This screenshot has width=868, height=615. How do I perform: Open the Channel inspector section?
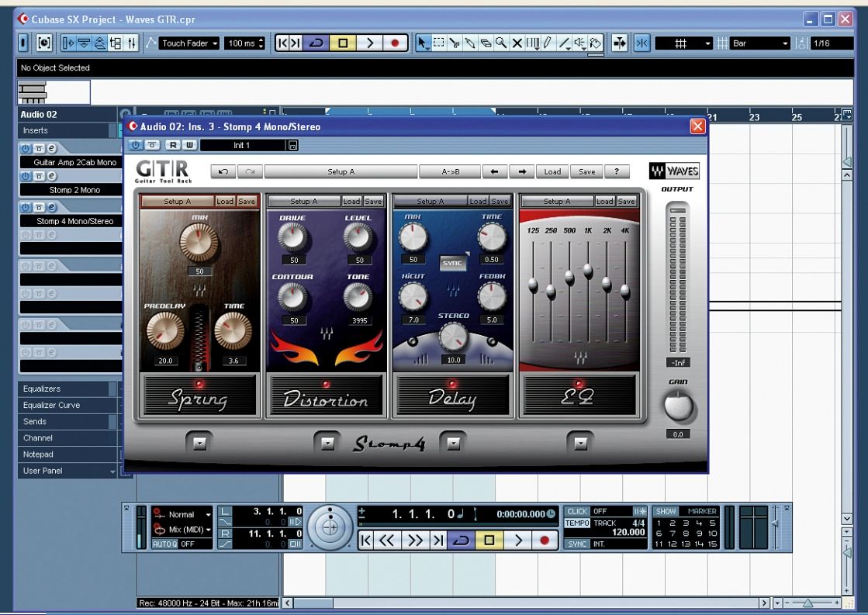coord(69,438)
